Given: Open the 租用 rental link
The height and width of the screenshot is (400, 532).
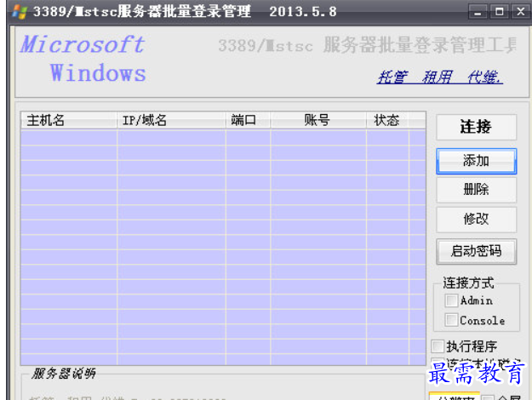Looking at the screenshot, I should (437, 77).
